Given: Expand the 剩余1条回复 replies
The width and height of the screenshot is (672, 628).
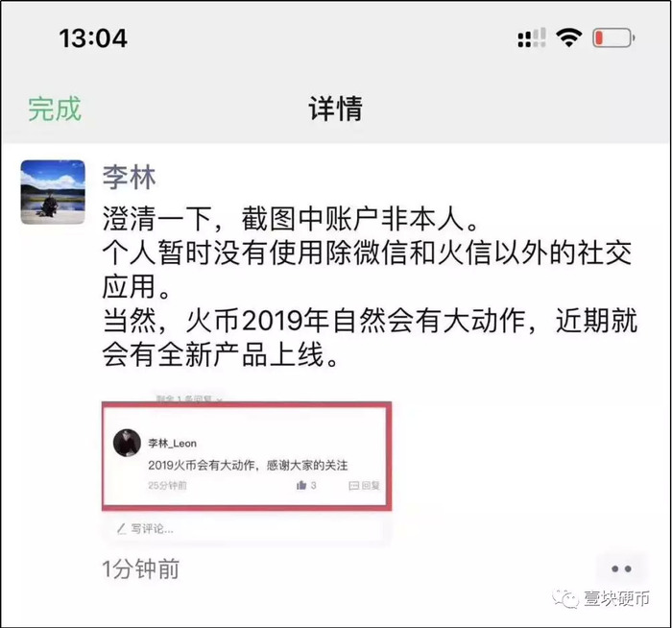Looking at the screenshot, I should tap(189, 399).
